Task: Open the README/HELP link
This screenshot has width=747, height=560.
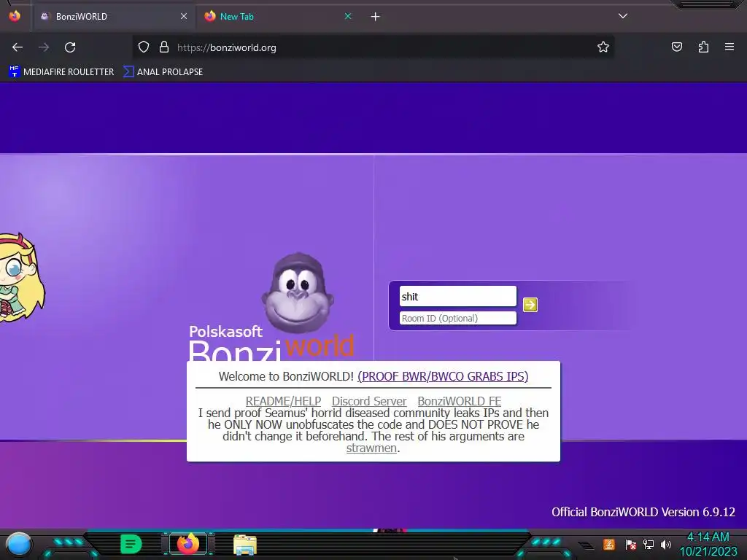Action: click(x=284, y=401)
